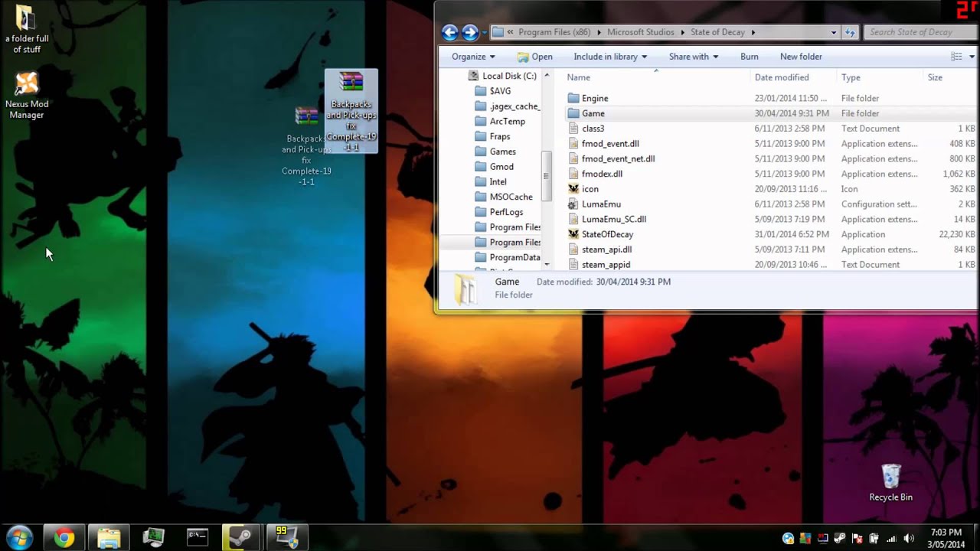
Task: Select the StateOfDecay application icon
Action: pos(573,234)
